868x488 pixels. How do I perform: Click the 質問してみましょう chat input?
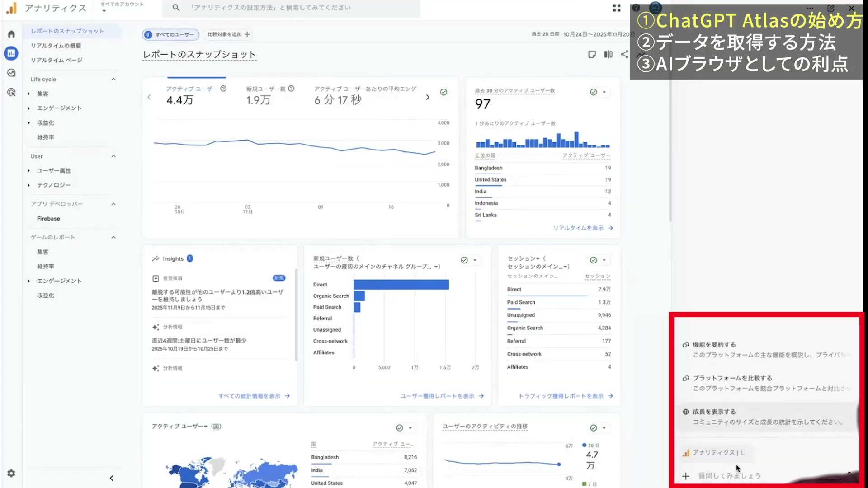point(730,476)
